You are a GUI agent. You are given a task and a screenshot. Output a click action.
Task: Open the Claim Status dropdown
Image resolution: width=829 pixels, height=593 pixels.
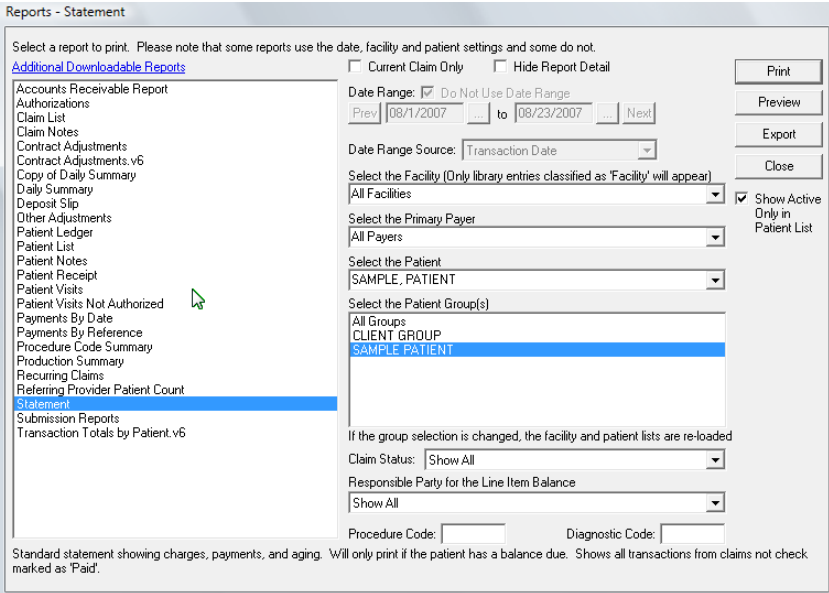coord(714,459)
